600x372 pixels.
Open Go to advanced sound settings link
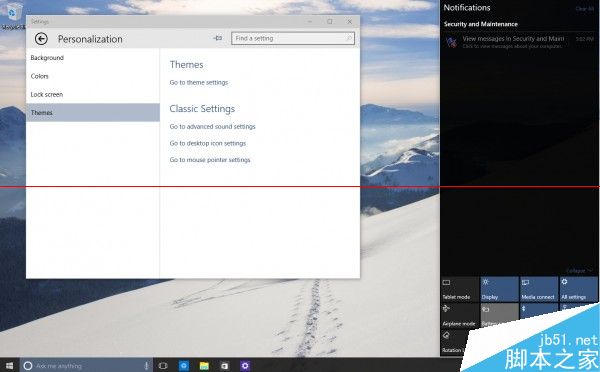click(x=212, y=126)
